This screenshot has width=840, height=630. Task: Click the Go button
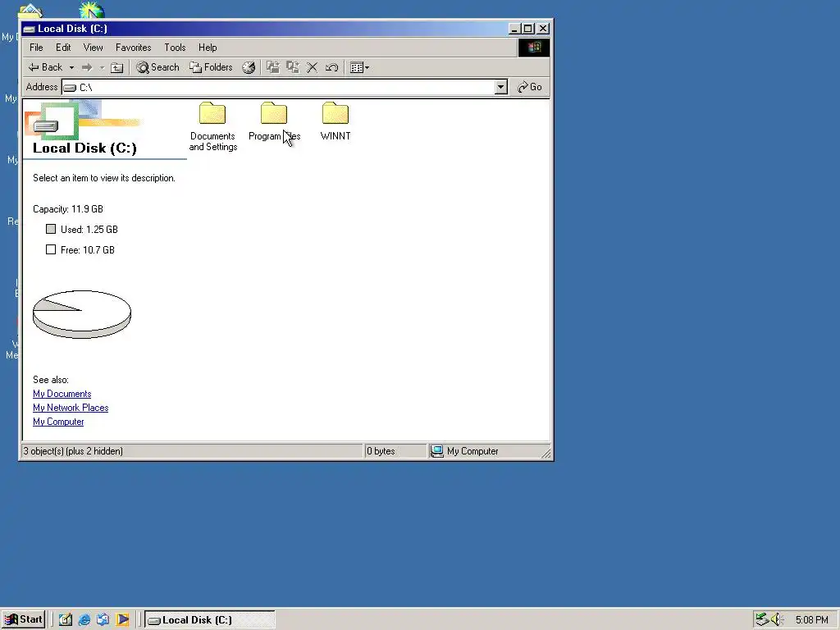tap(529, 87)
